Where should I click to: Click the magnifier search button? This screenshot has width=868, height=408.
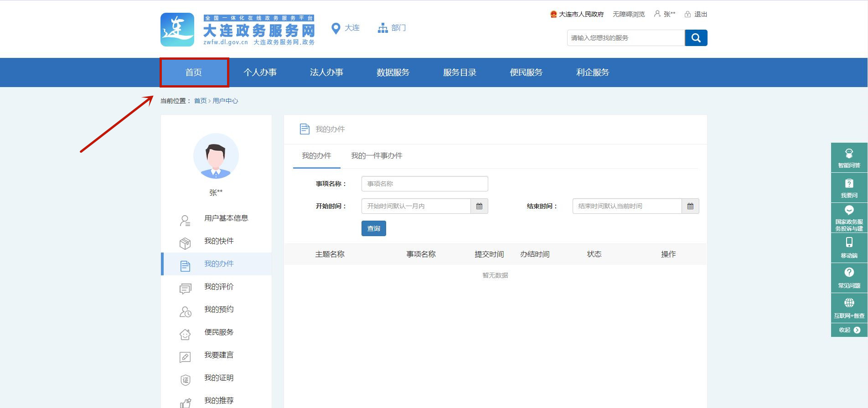pos(696,38)
